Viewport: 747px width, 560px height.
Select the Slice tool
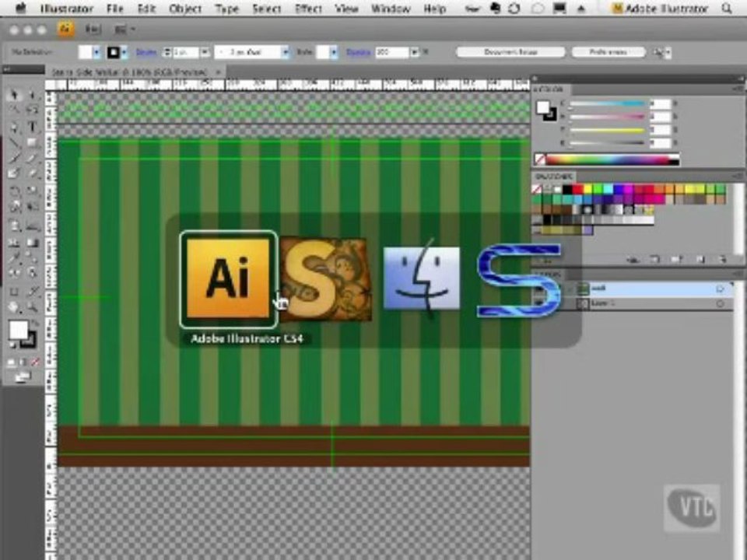coord(32,291)
